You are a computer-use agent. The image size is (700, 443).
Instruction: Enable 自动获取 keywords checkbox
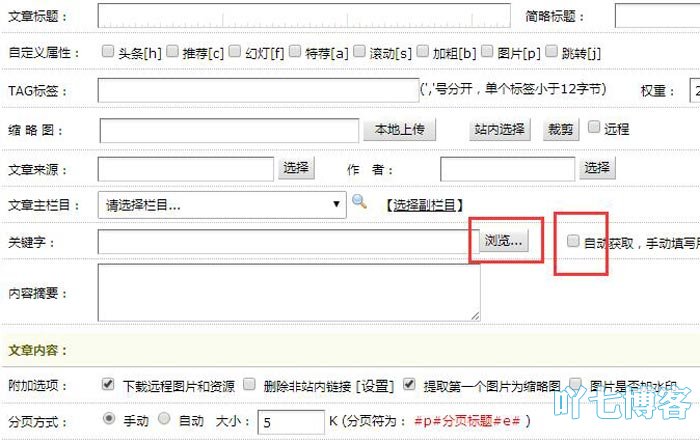click(x=573, y=241)
